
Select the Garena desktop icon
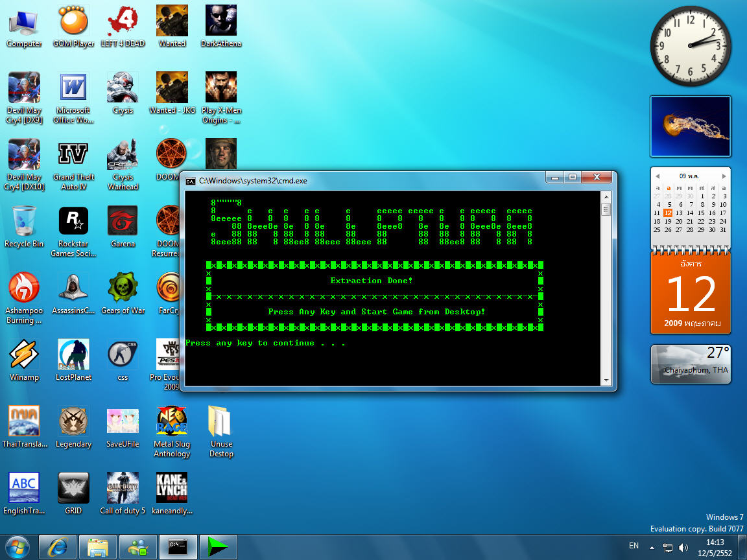[123, 227]
